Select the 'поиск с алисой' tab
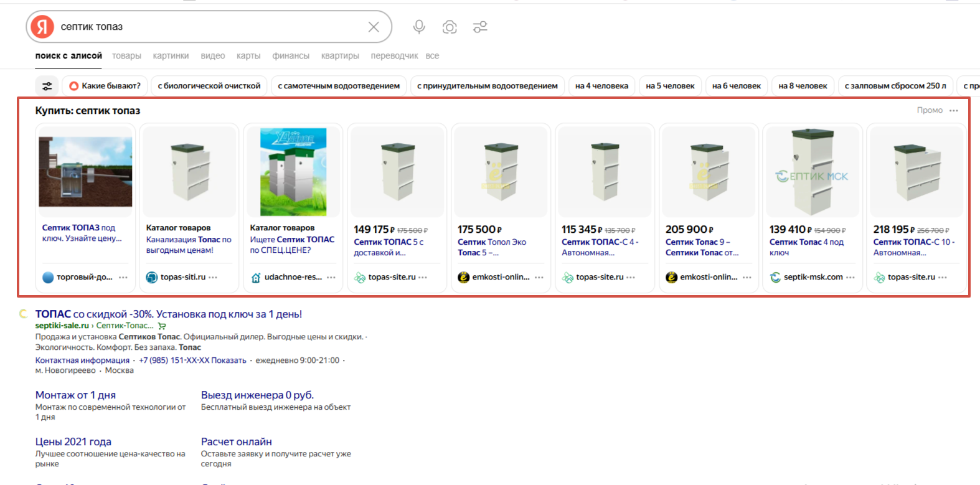Viewport: 980px width, 485px height. (68, 55)
